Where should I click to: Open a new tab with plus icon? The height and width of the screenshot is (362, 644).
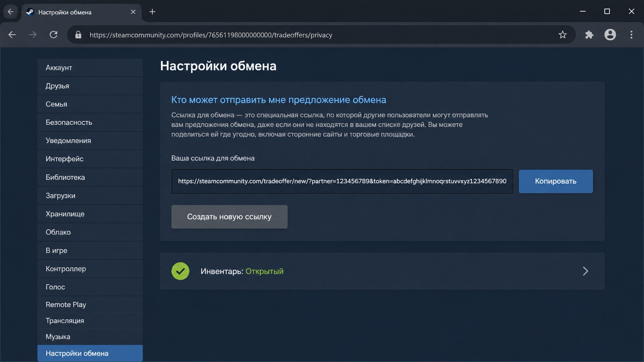click(x=152, y=12)
